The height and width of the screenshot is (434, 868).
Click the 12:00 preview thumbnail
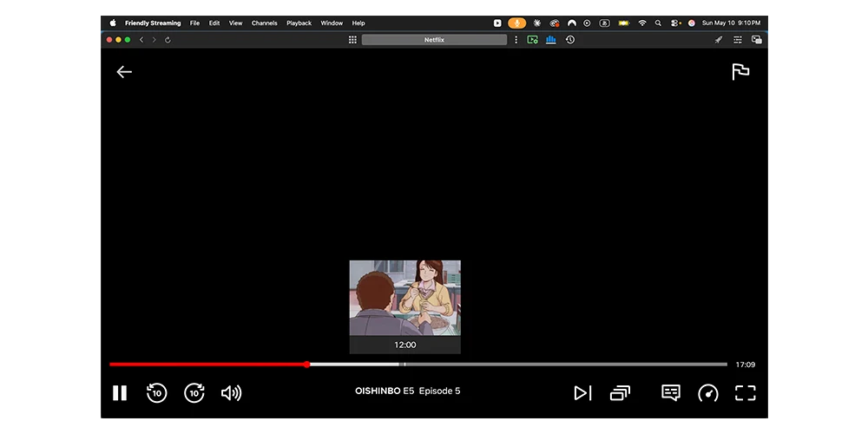405,306
